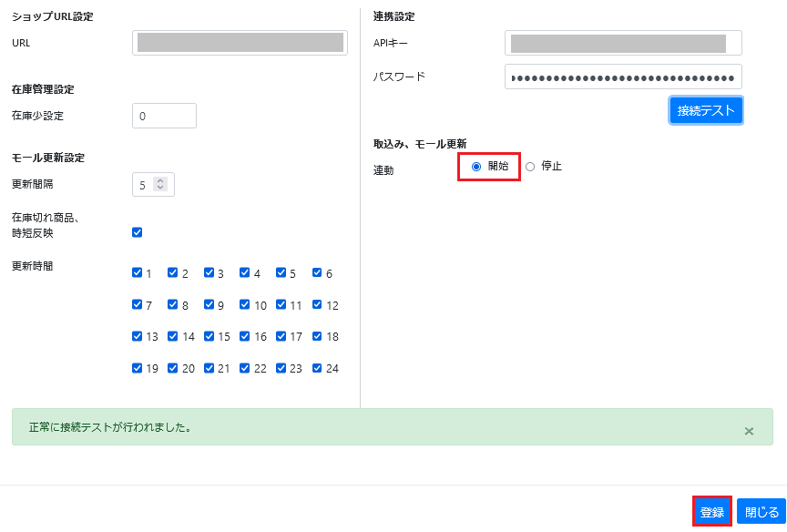Select the 停止 radio option
The height and width of the screenshot is (532, 787).
(x=530, y=167)
